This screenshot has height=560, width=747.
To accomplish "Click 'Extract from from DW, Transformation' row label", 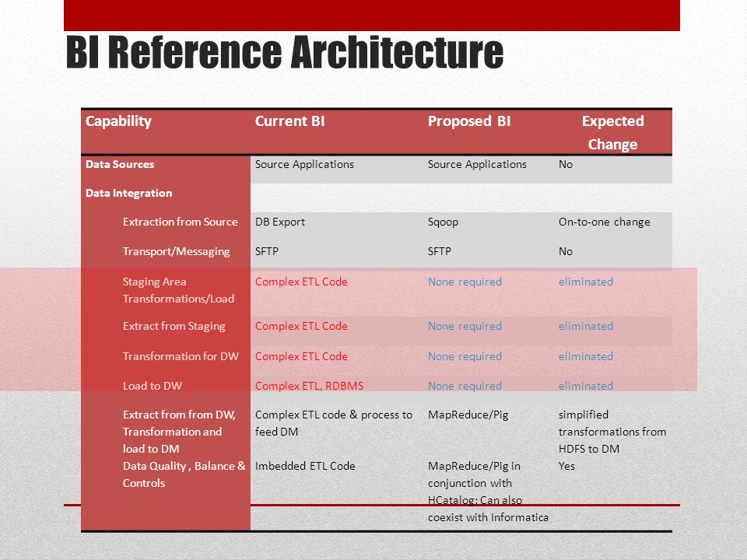I will click(179, 432).
